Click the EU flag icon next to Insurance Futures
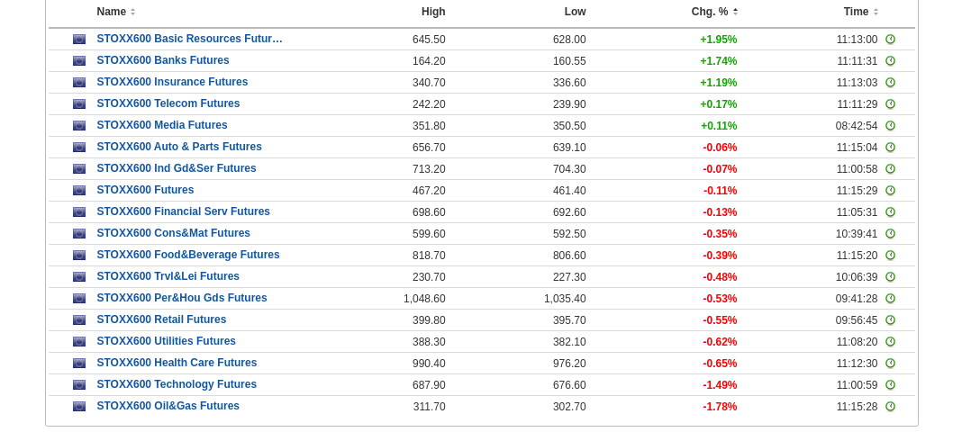 click(79, 83)
